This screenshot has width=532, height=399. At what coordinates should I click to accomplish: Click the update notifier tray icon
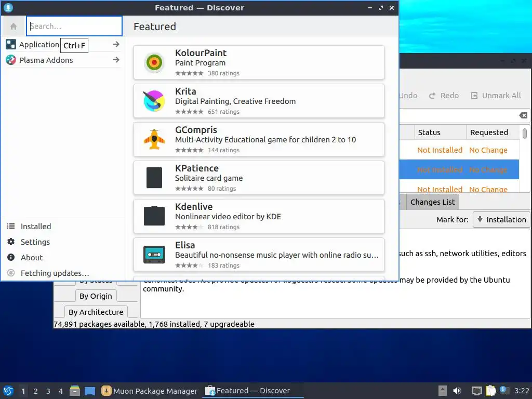tap(504, 390)
